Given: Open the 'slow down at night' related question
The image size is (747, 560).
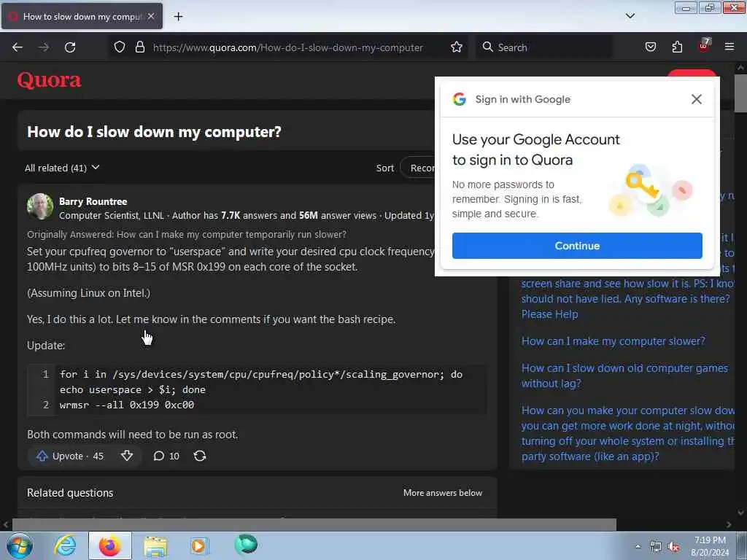Looking at the screenshot, I should (x=627, y=433).
